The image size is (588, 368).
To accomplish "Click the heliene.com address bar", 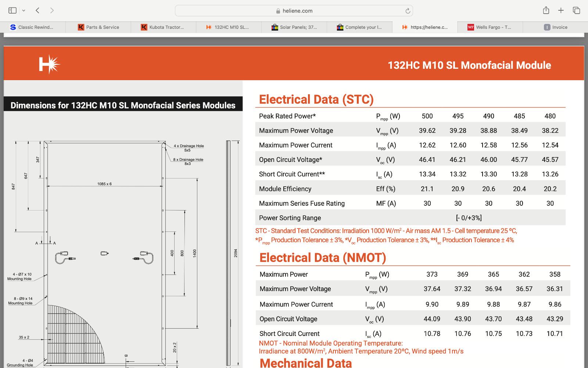I will pyautogui.click(x=294, y=11).
